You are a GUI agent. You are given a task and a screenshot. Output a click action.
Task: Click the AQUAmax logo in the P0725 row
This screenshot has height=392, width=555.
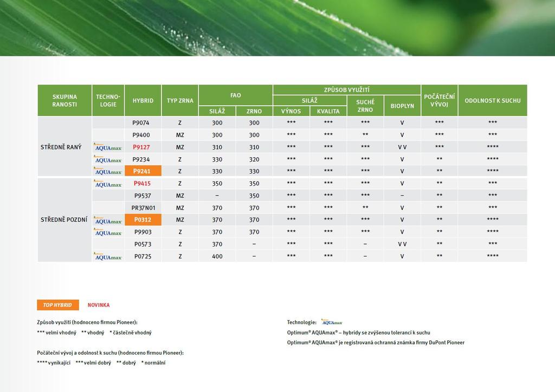[x=108, y=256]
